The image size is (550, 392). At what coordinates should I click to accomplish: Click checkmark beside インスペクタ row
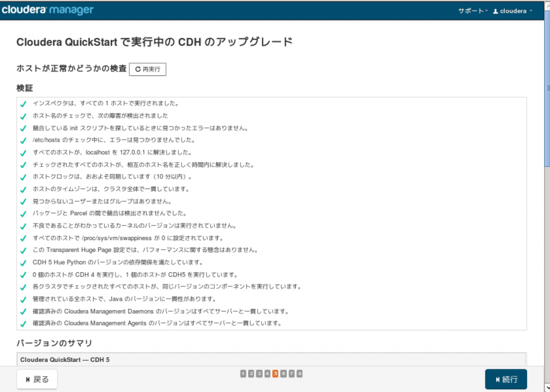point(23,104)
